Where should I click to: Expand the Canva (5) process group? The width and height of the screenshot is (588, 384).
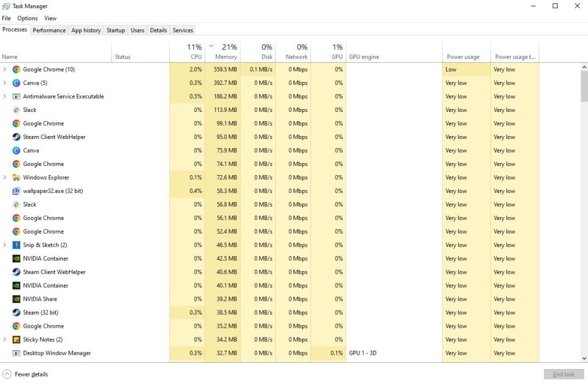pos(5,83)
